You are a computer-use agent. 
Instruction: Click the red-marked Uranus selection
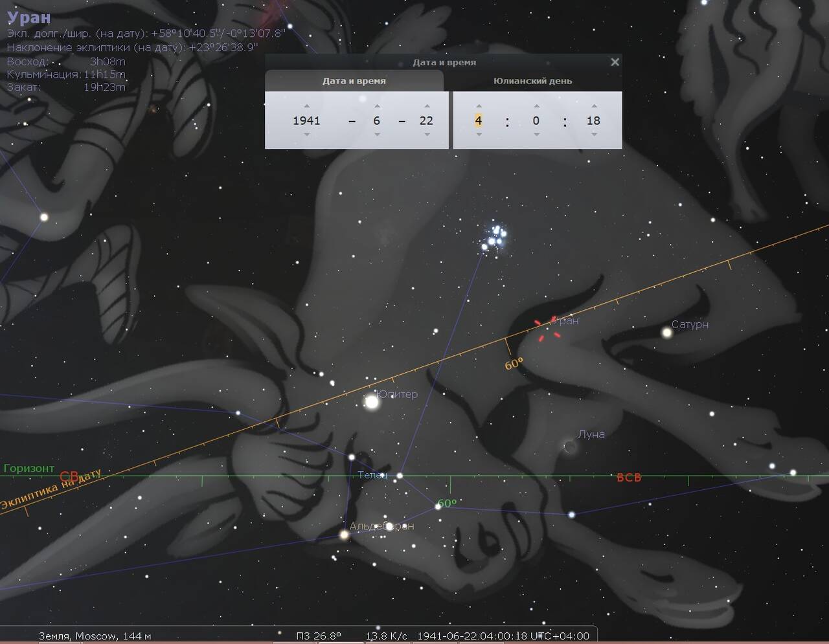point(548,328)
